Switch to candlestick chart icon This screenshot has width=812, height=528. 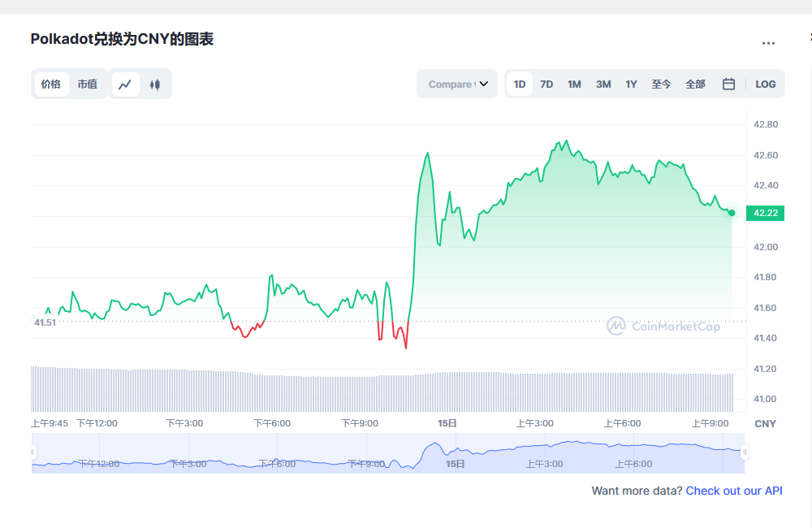coord(155,84)
